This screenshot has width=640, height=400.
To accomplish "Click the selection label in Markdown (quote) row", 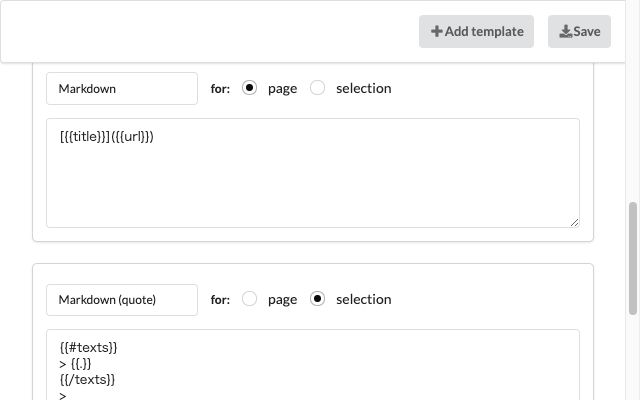I will click(x=364, y=299).
